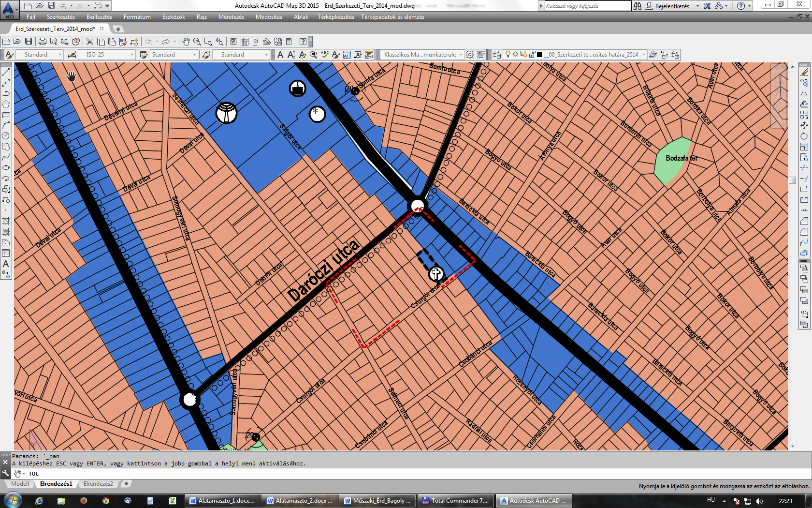This screenshot has width=812, height=508.
Task: Open Total Commander from the taskbar
Action: (456, 501)
